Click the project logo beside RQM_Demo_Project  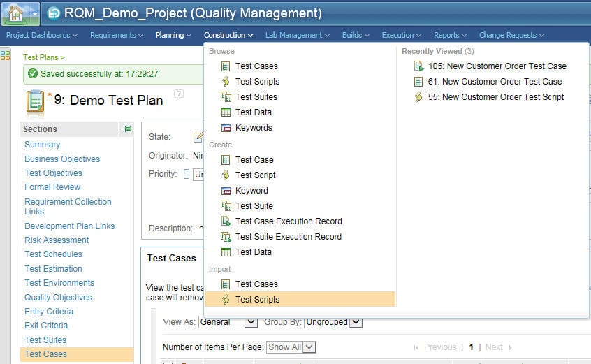[x=53, y=13]
